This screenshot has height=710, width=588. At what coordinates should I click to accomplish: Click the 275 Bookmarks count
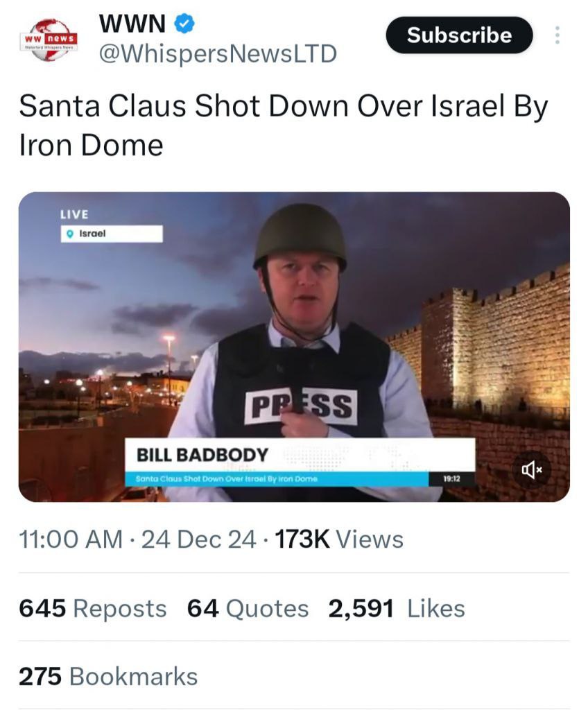coord(108,677)
